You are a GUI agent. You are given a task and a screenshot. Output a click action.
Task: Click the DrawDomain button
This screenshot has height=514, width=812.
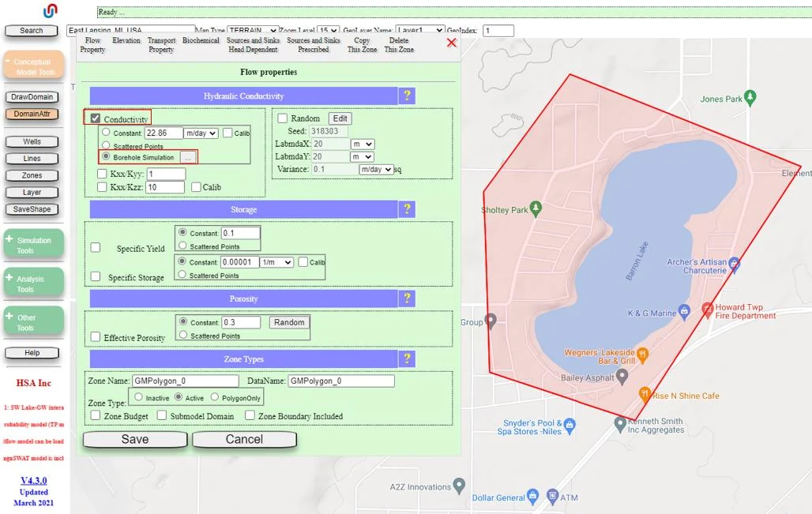[32, 97]
